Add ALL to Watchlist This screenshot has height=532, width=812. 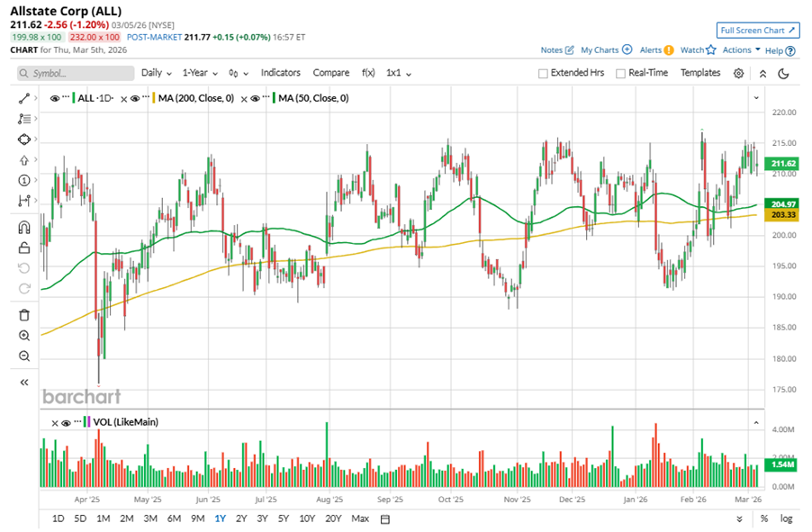698,50
